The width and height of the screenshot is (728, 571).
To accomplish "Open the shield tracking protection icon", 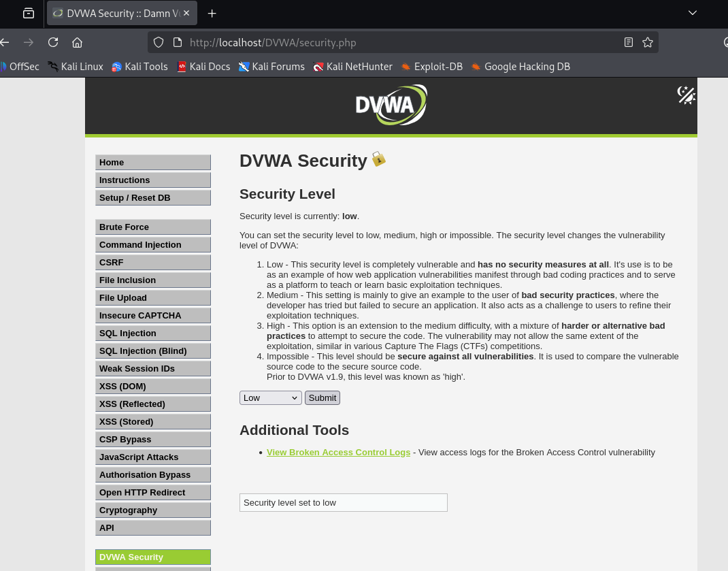I will tap(159, 42).
